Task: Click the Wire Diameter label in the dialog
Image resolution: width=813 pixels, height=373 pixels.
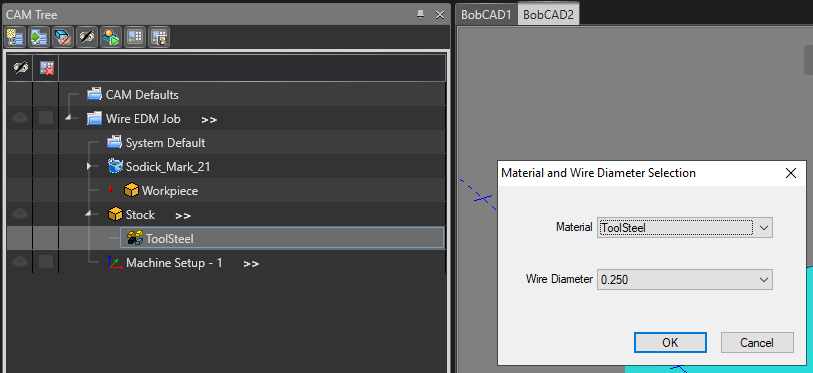Action: click(x=559, y=279)
